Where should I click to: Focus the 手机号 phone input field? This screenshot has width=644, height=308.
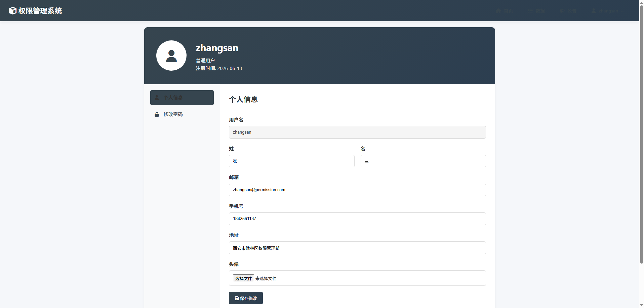tap(357, 219)
